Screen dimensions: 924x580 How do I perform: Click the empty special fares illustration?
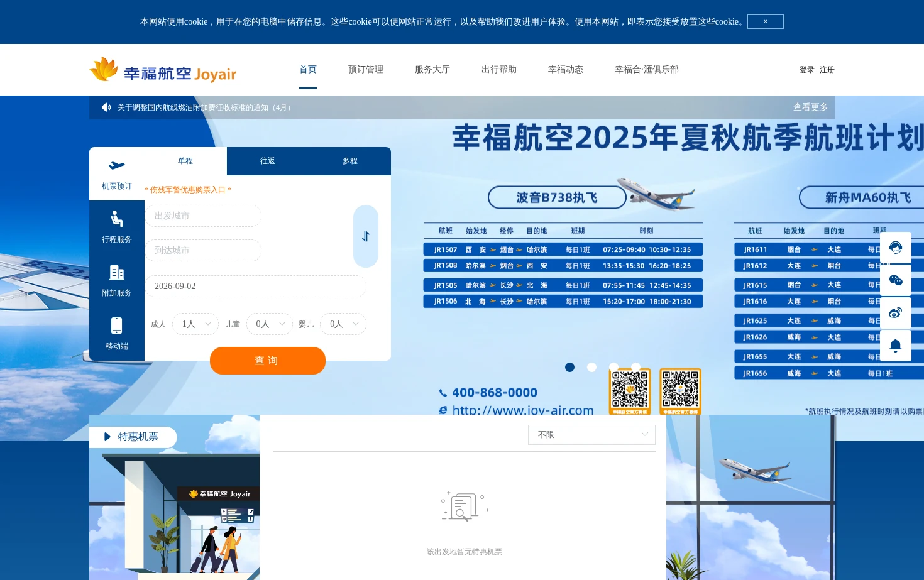coord(465,506)
